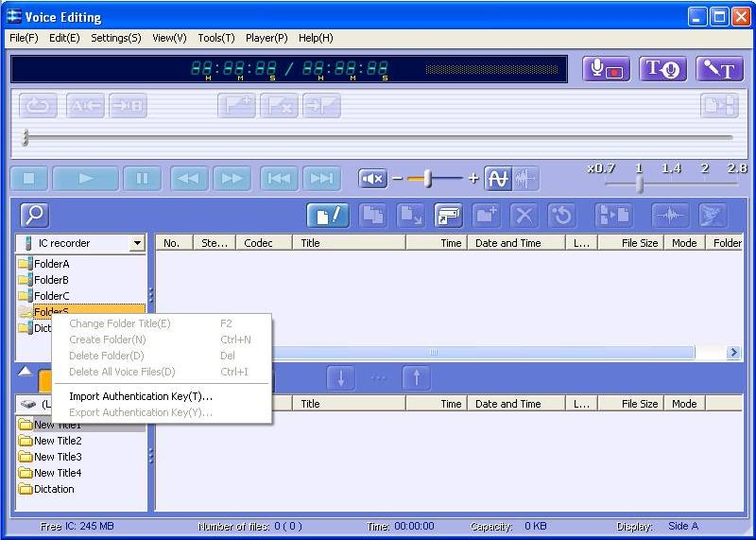Select New Title3 folder
Screen dimensions: 756x540
58,457
